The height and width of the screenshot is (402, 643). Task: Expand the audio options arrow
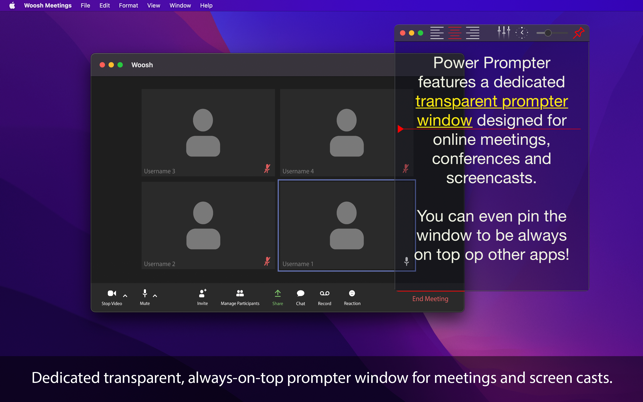155,296
